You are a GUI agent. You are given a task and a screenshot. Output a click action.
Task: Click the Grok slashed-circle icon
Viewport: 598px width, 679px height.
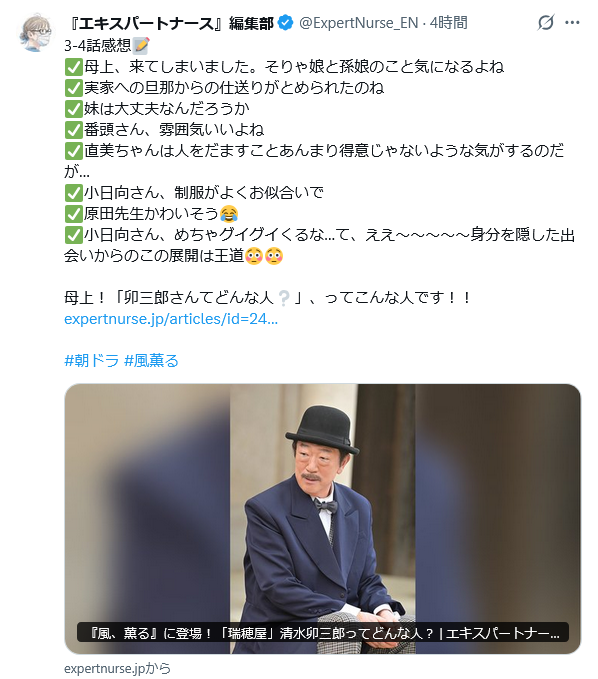[545, 23]
